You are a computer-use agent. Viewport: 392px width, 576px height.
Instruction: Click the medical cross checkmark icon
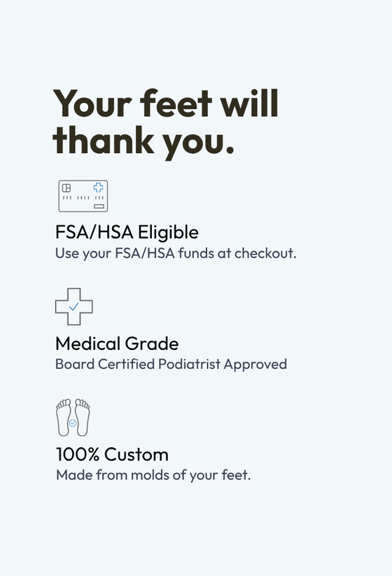pos(73,307)
